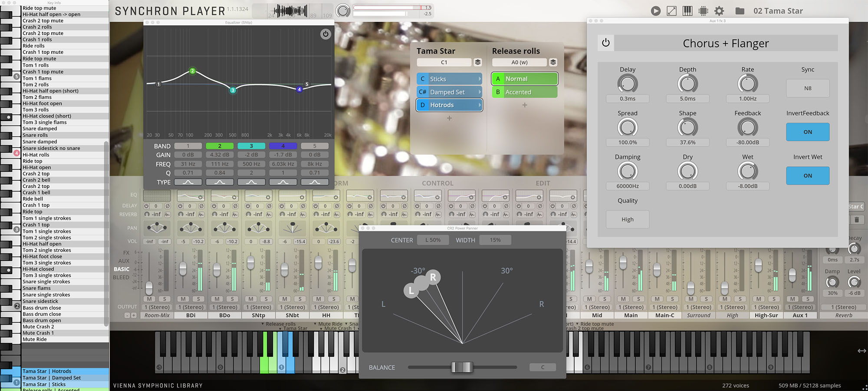Open layers icon next to C1
868x391 pixels.
pos(478,62)
